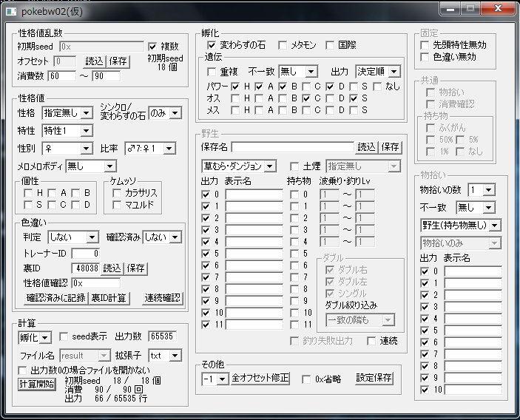The image size is (520, 420).
Task: Toggle the マユルド checkbox
Action: [117, 205]
